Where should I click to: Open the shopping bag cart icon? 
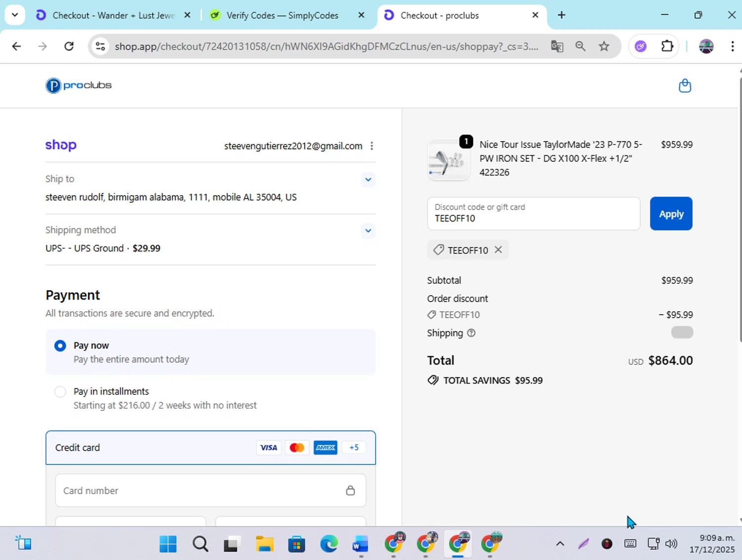click(x=685, y=86)
